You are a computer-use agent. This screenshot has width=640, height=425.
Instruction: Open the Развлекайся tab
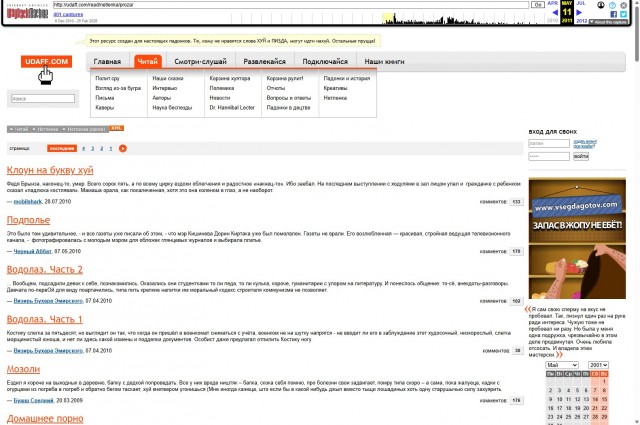[264, 62]
